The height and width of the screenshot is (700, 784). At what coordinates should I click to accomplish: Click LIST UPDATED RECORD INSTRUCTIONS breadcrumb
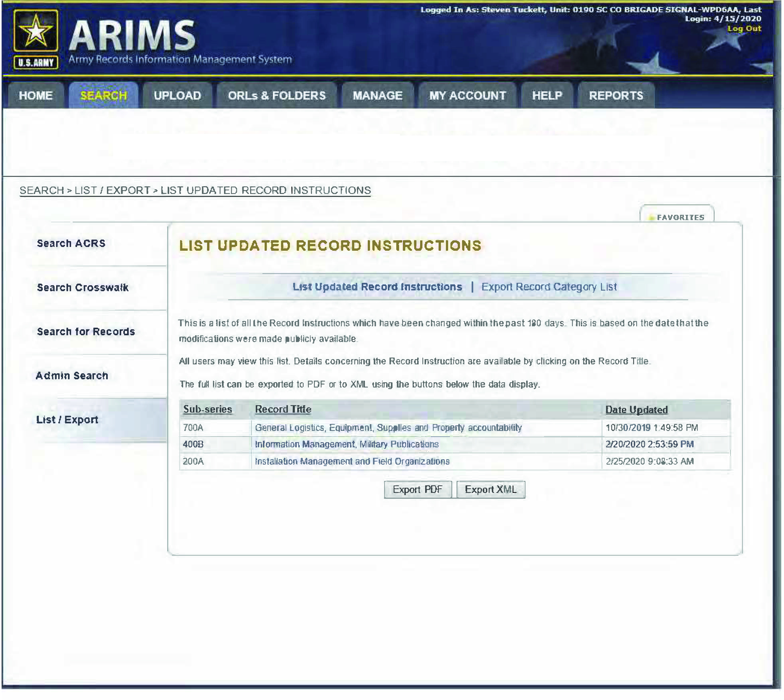click(266, 190)
